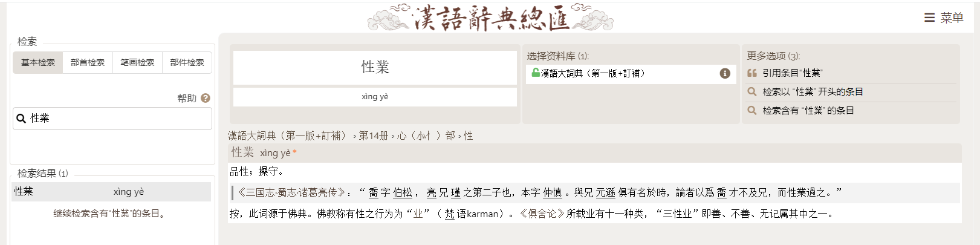Click the green unlock icon beside 漢語大詞典
The height and width of the screenshot is (245, 980).
click(x=535, y=73)
